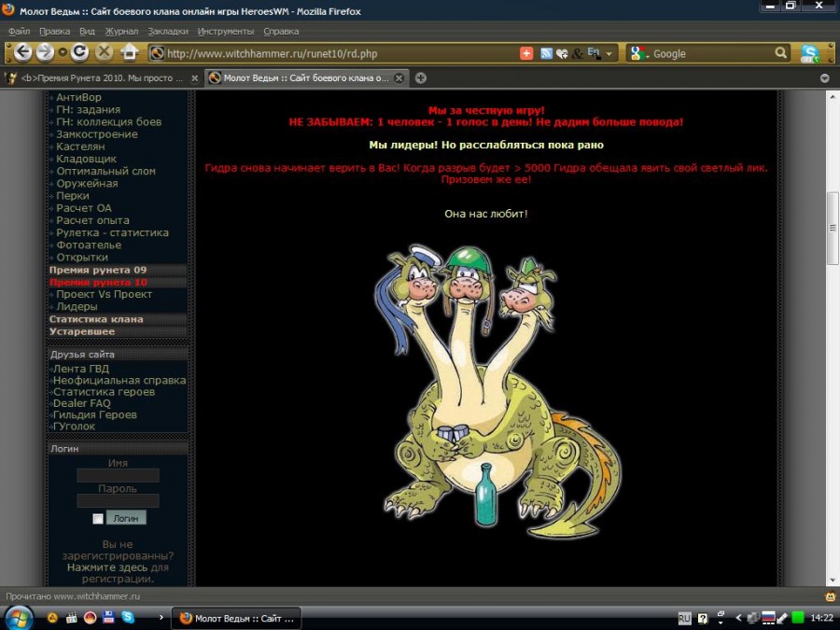Open the Dealer FAQ friend link
The height and width of the screenshot is (630, 840).
[81, 403]
